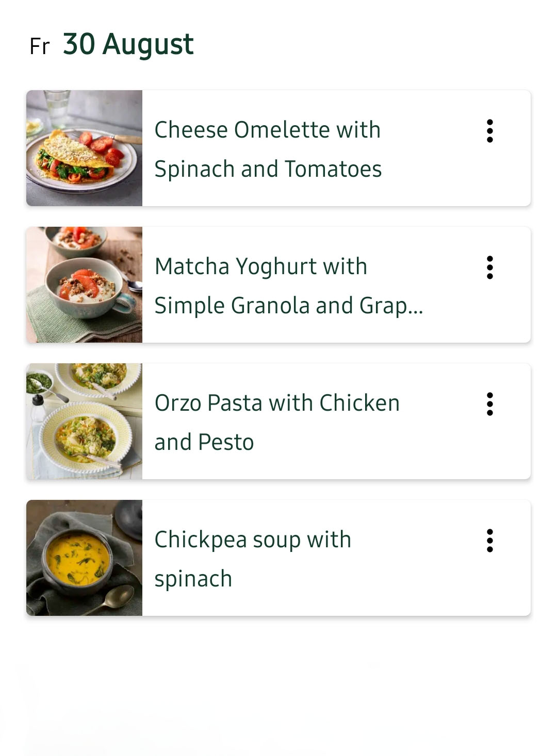This screenshot has width=557, height=756.
Task: Tap the "Fr" weekday label
Action: [39, 46]
